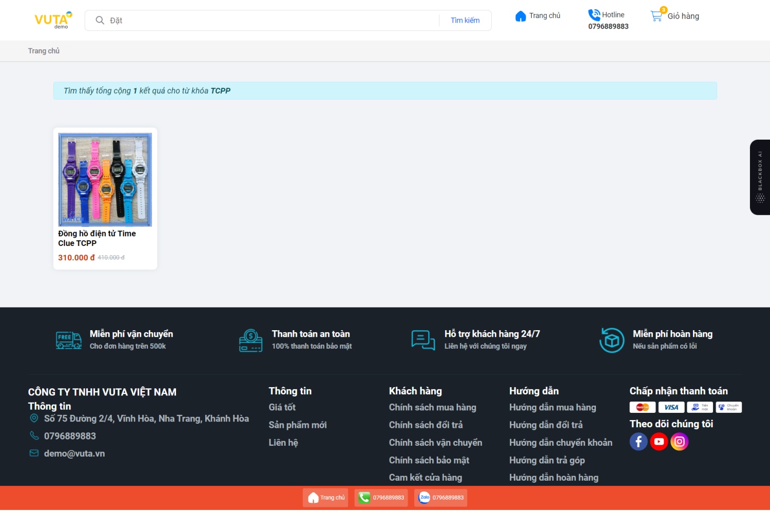The height and width of the screenshot is (532, 770).
Task: Open Chính sách bảo mật link
Action: 429,460
